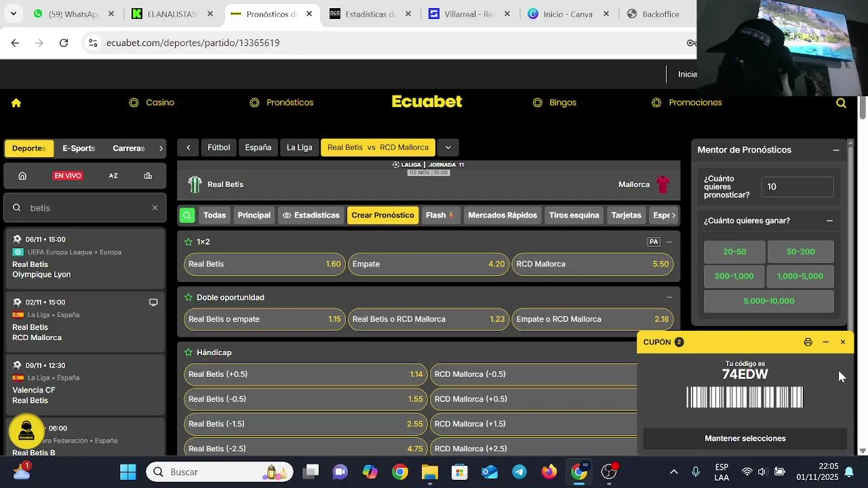Show more market tabs after Espe
This screenshot has width=868, height=488.
pos(673,215)
